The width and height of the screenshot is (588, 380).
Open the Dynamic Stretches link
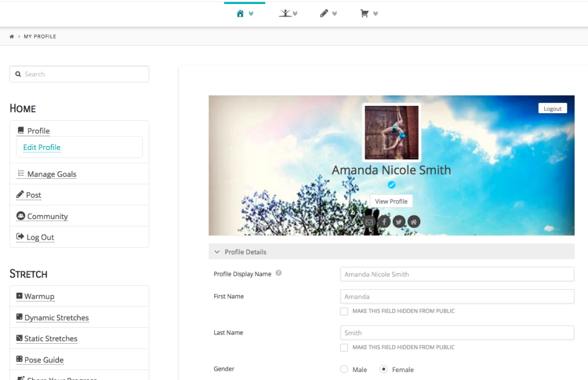57,318
